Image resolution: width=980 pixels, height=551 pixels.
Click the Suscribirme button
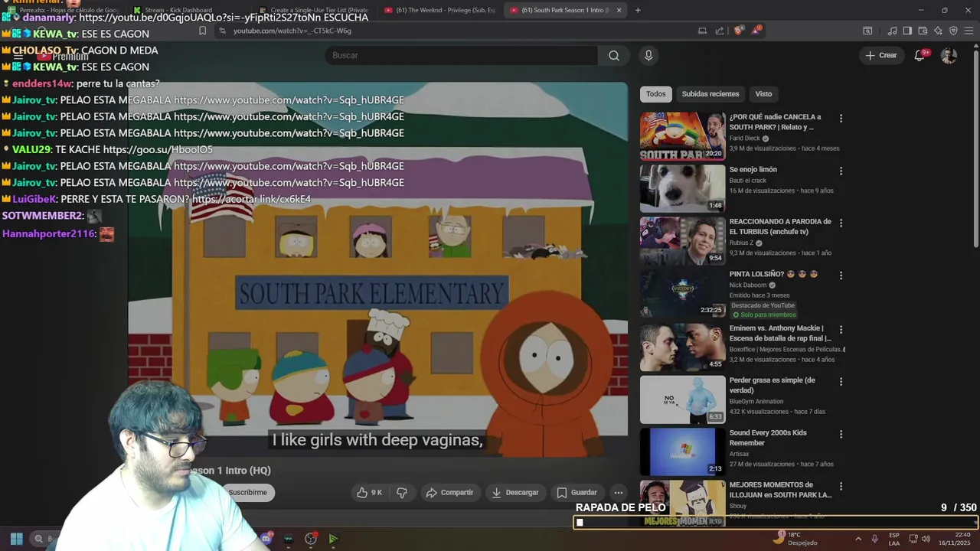click(247, 492)
